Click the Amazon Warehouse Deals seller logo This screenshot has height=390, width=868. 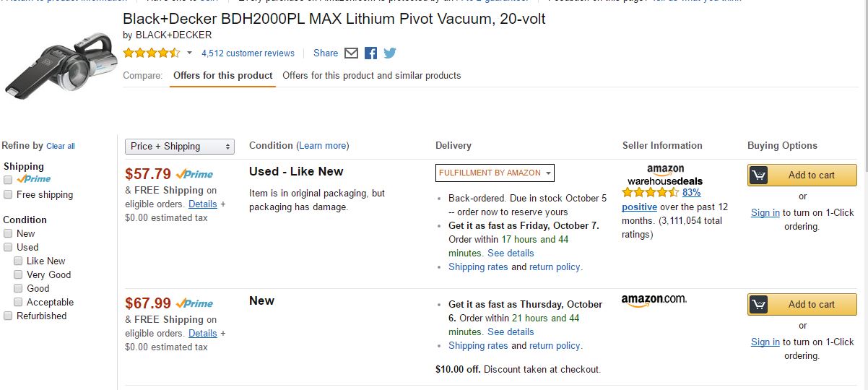664,175
